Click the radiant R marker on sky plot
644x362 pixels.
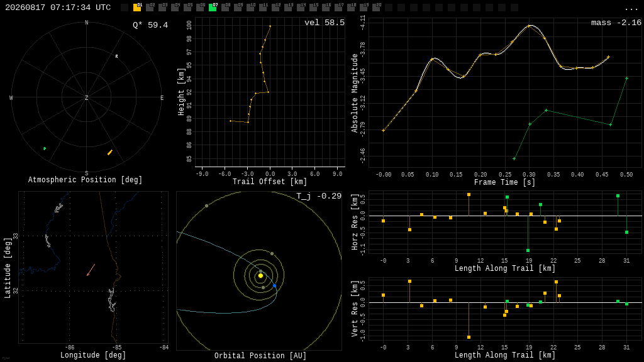tap(116, 56)
